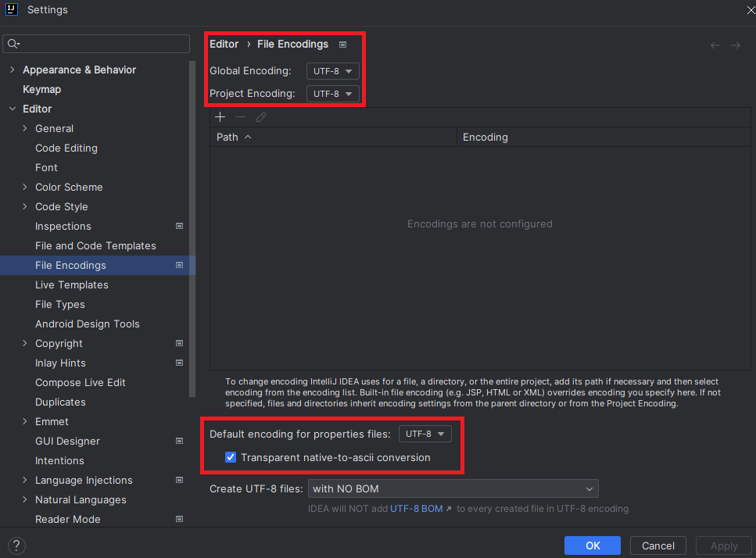Click the Help question mark icon
The image size is (756, 558).
(x=16, y=545)
